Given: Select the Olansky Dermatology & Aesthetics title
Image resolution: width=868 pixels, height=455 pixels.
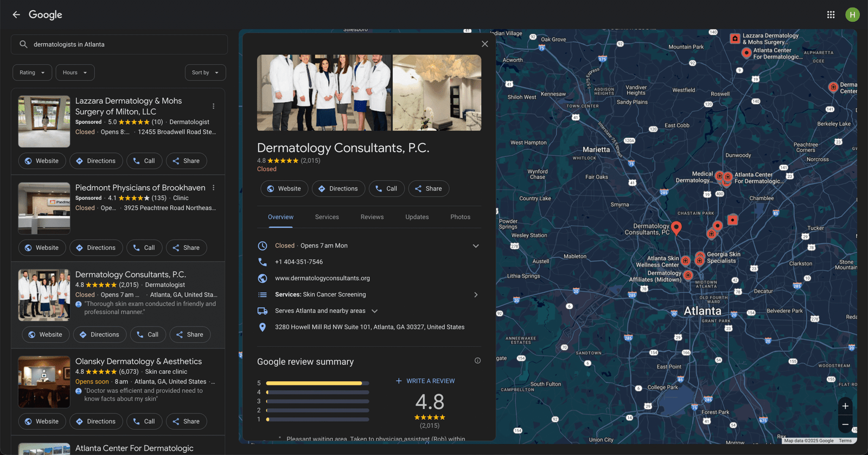Looking at the screenshot, I should 138,362.
